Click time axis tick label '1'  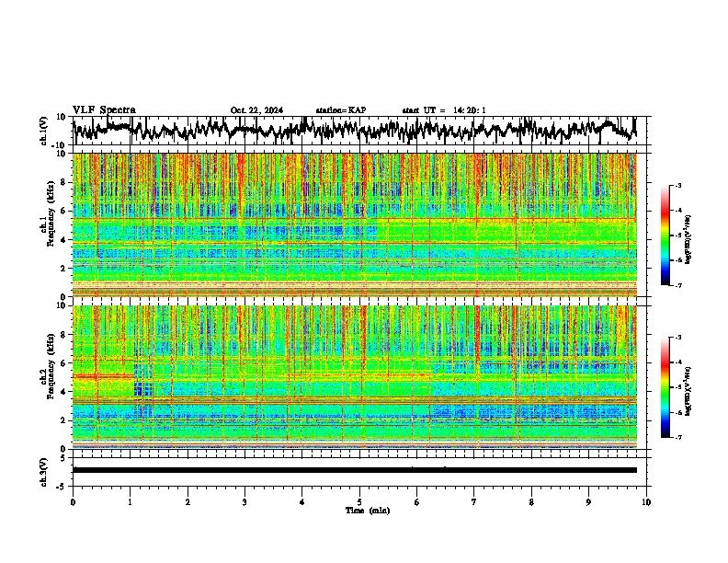[130, 502]
